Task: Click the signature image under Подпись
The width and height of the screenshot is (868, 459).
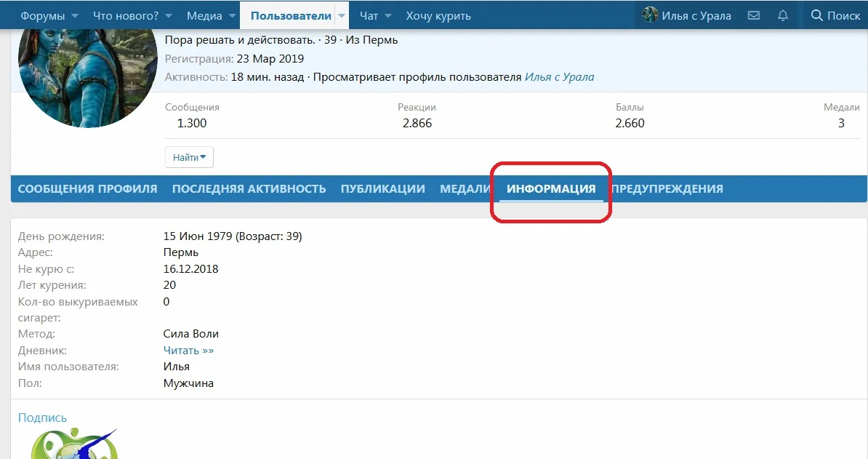Action: pyautogui.click(x=74, y=443)
